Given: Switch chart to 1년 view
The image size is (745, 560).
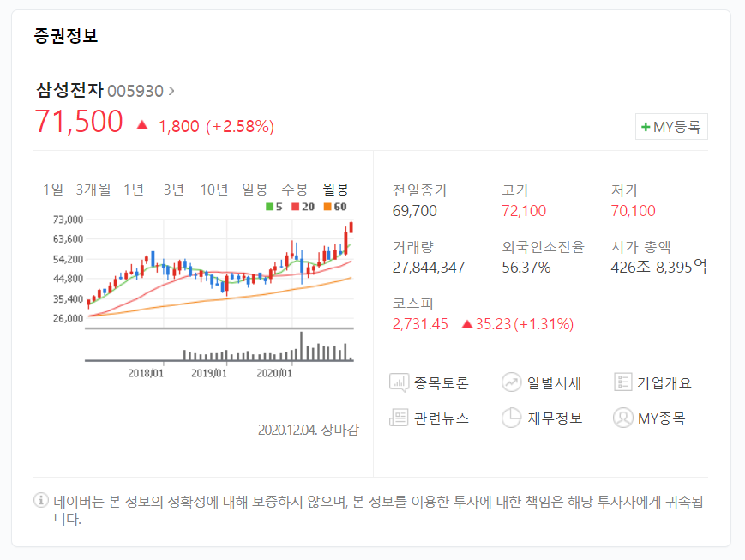Looking at the screenshot, I should pos(134,190).
